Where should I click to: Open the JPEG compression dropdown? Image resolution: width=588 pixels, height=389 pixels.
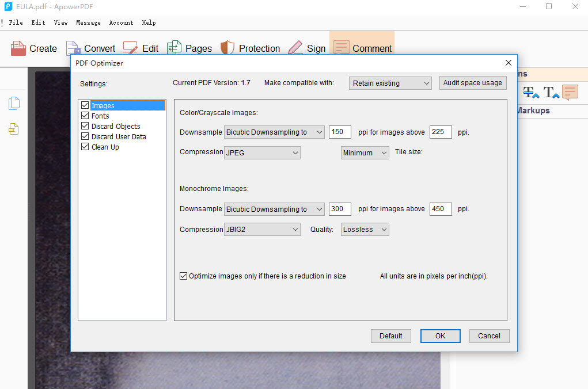click(262, 152)
